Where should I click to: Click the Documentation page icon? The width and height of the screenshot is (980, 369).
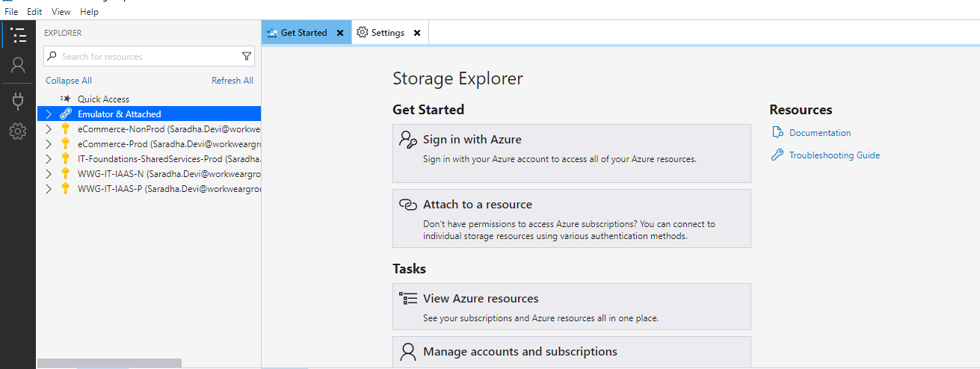[x=777, y=132]
